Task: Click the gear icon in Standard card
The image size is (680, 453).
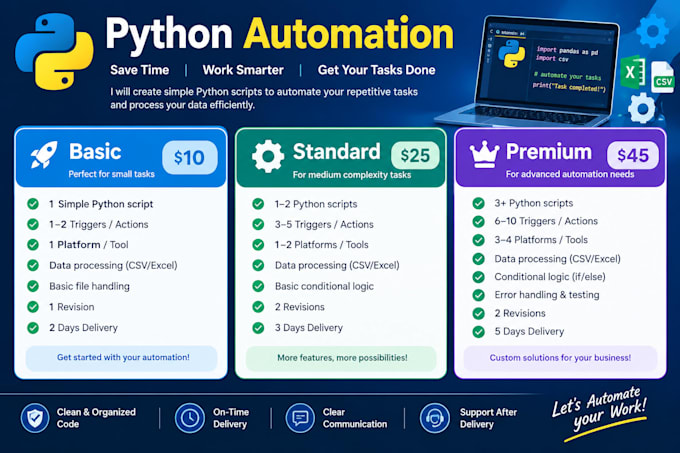Action: [x=268, y=156]
